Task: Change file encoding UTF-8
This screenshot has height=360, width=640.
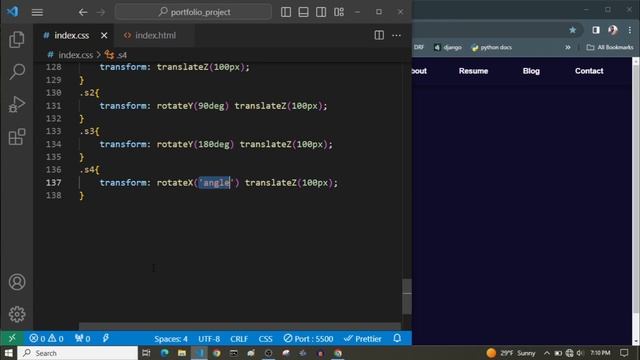Action: 209,339
